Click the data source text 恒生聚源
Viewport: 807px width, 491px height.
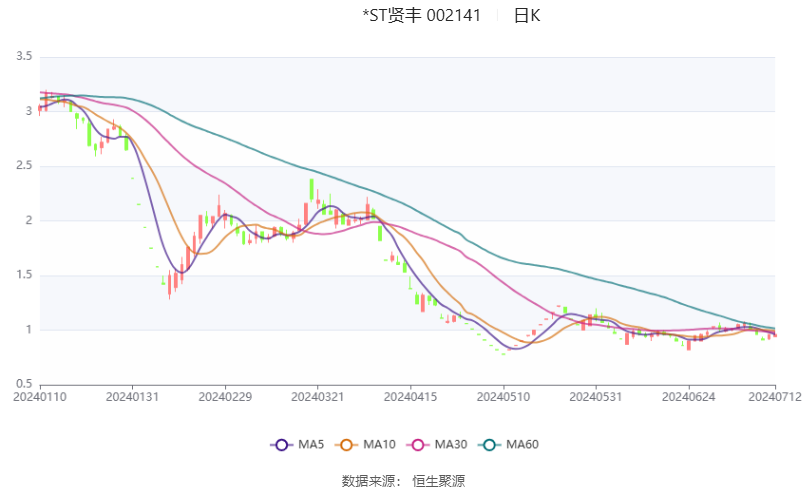pos(438,481)
